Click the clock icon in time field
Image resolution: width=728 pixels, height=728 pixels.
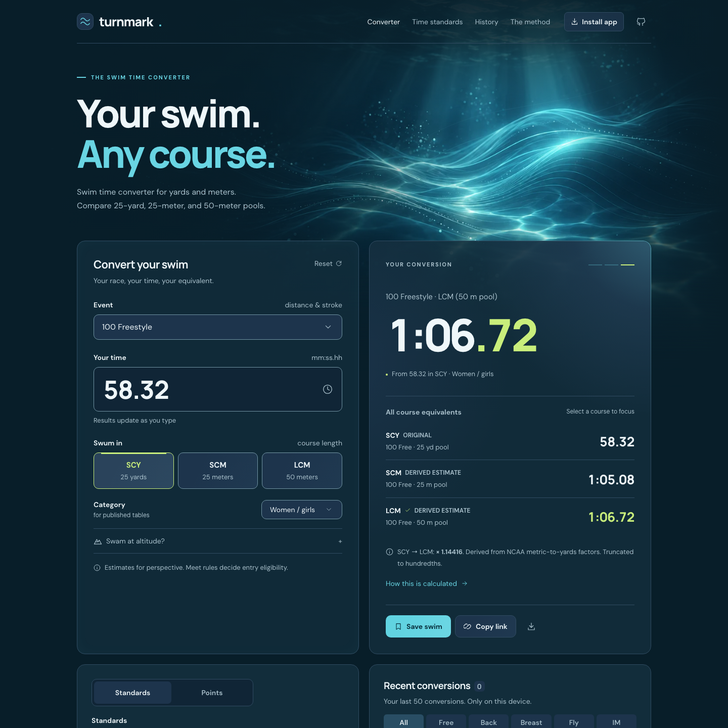click(328, 389)
